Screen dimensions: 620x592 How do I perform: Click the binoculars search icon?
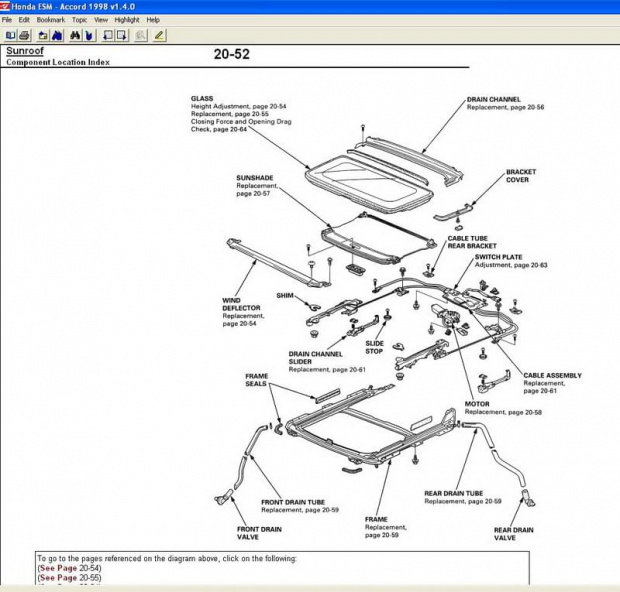tap(75, 36)
